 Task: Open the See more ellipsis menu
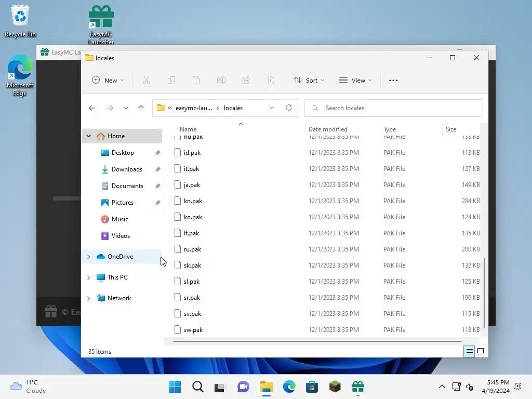coord(393,81)
